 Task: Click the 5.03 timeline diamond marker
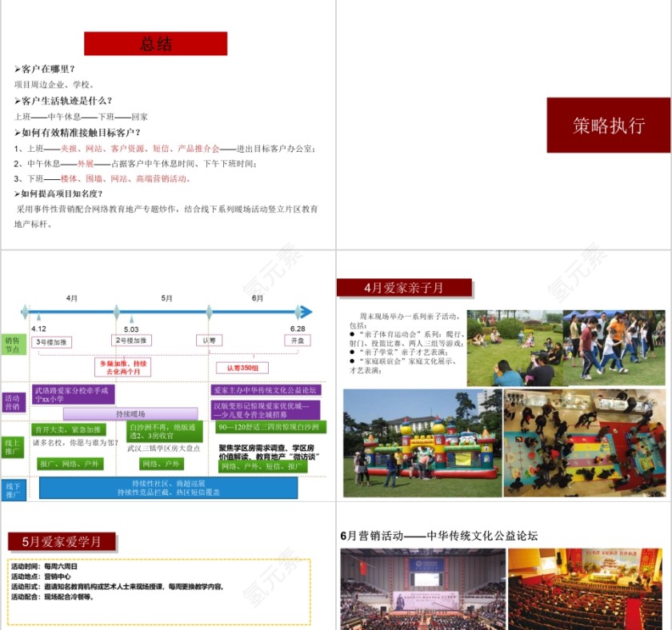coord(116,310)
